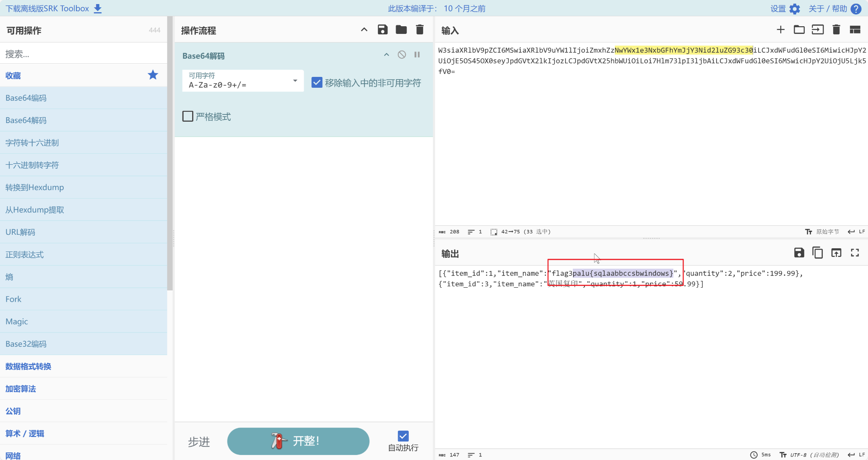Reset the pane layout
This screenshot has height=460, width=868.
coord(855,30)
